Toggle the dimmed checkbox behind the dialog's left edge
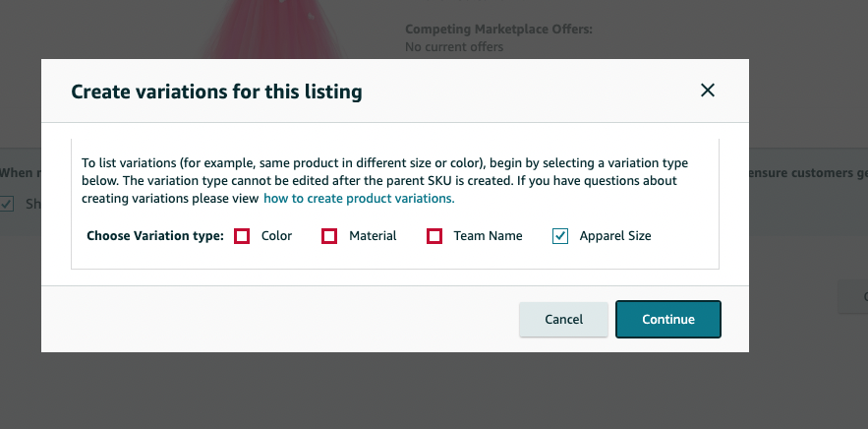Image resolution: width=868 pixels, height=429 pixels. (x=7, y=204)
